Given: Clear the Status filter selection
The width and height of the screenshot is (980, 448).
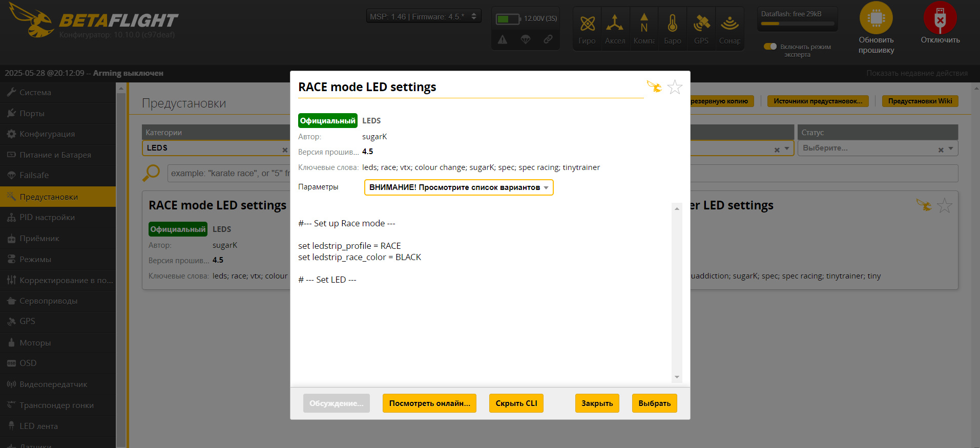Looking at the screenshot, I should pyautogui.click(x=941, y=150).
